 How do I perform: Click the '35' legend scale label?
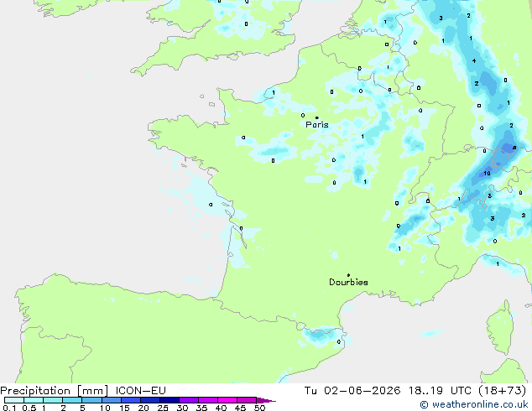point(201,408)
